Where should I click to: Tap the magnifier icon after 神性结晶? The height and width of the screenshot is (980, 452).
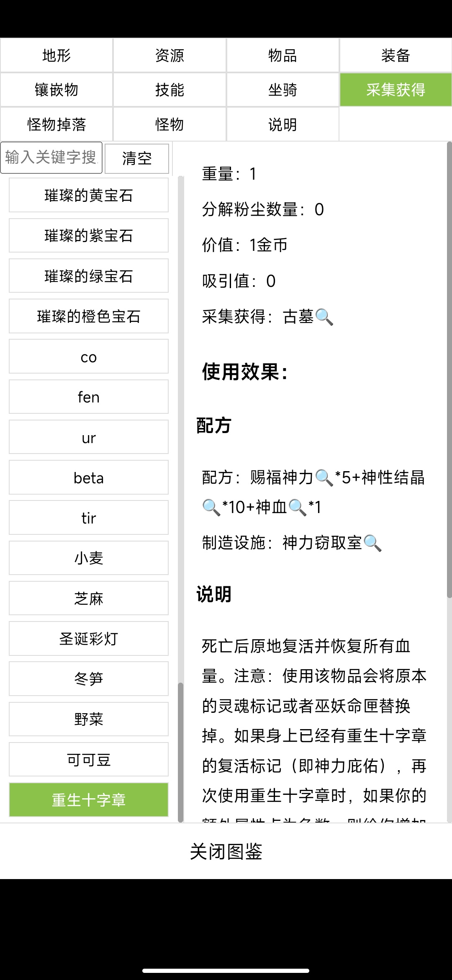click(x=211, y=508)
